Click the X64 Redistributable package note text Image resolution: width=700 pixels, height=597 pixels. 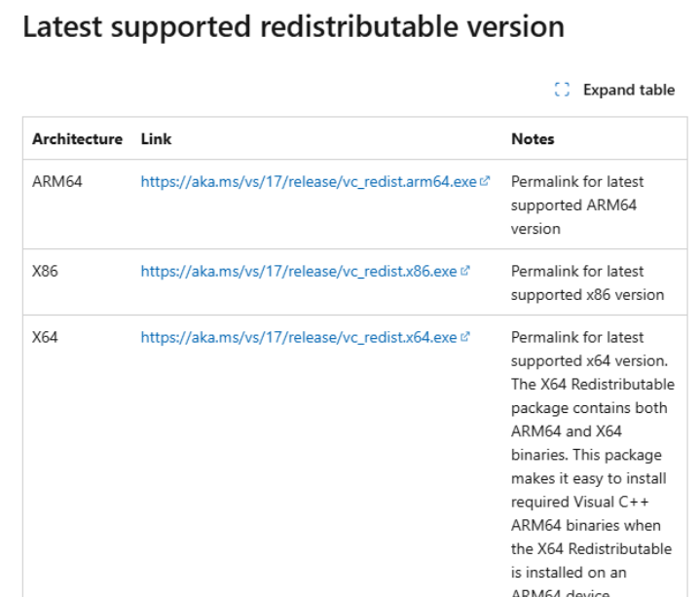(x=592, y=456)
